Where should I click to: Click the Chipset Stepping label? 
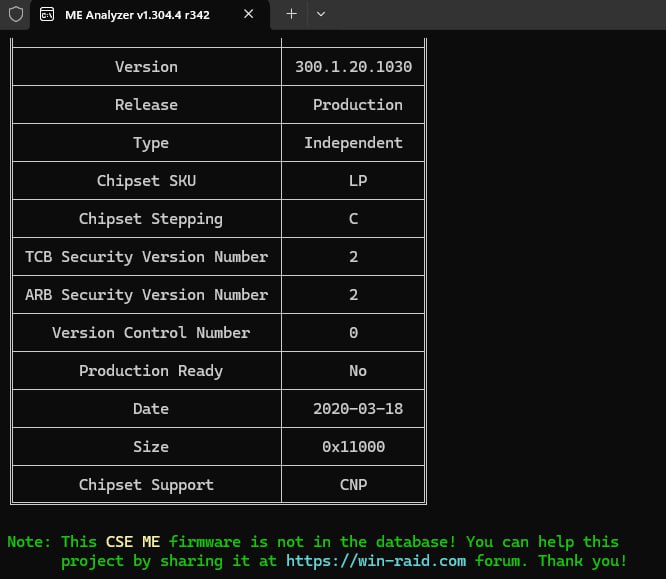pos(151,219)
